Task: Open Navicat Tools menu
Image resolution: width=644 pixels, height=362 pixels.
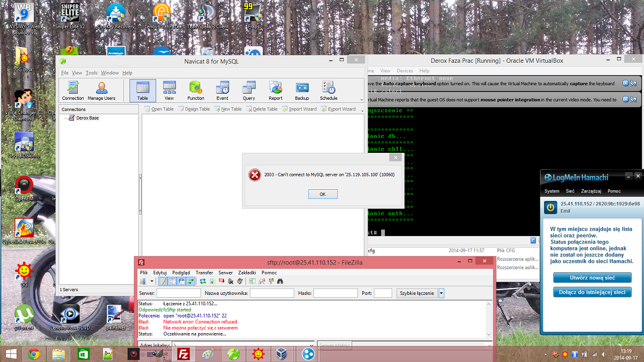Action: pos(92,73)
